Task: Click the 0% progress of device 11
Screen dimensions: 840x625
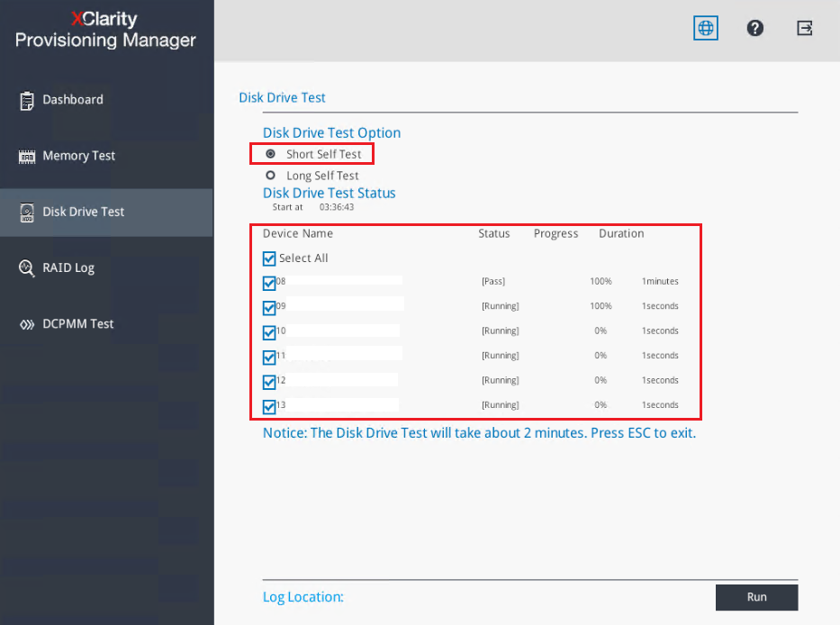Action: [601, 356]
